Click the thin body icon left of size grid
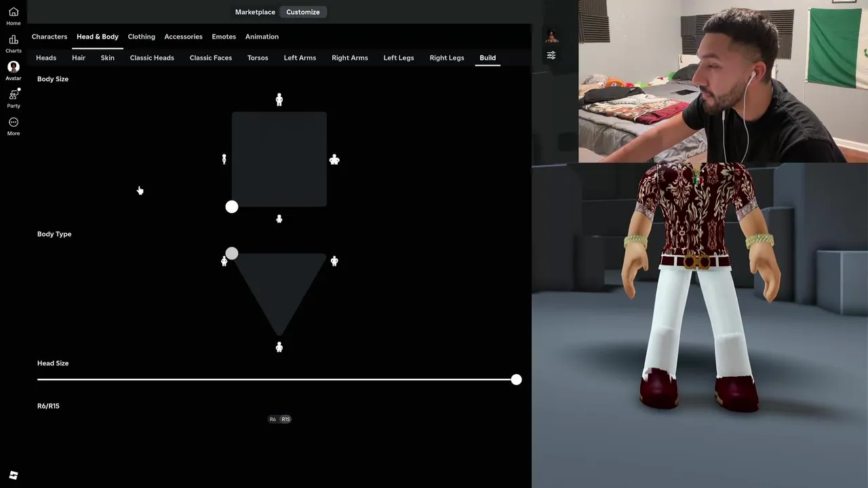Screen dimensions: 868x488 pyautogui.click(x=224, y=159)
